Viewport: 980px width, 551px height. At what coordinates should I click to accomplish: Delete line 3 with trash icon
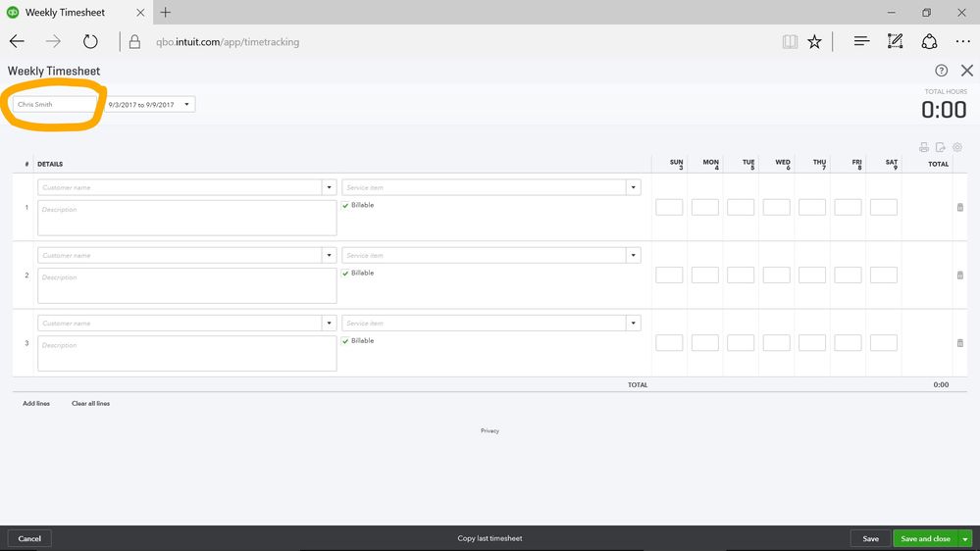click(960, 343)
